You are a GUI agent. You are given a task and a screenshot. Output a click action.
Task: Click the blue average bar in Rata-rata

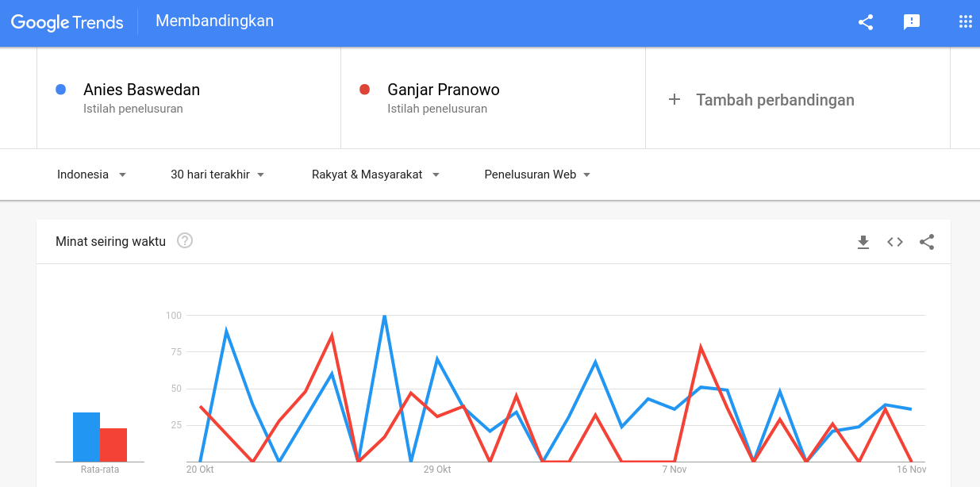[x=86, y=437]
